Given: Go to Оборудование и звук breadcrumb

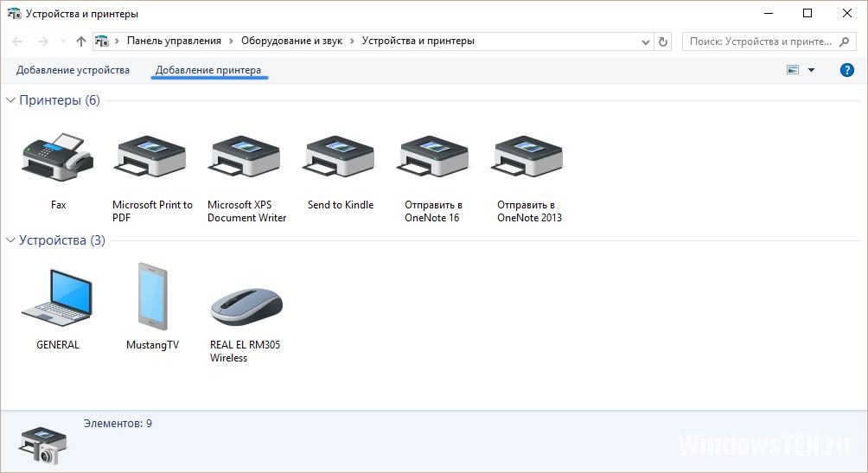Looking at the screenshot, I should [291, 41].
